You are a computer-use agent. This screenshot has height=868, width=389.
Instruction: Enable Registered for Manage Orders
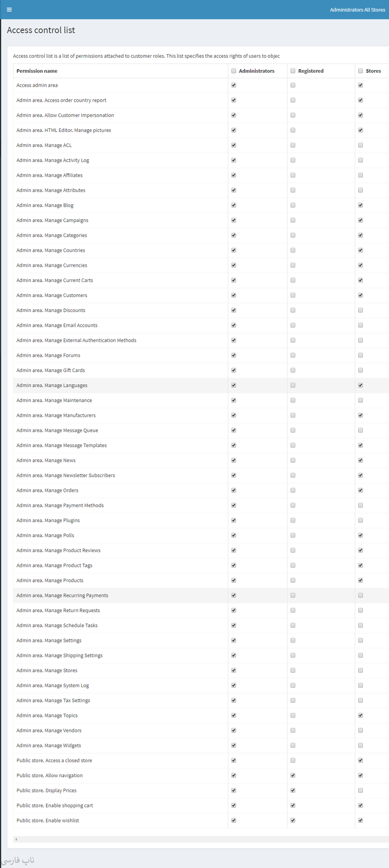tap(293, 491)
